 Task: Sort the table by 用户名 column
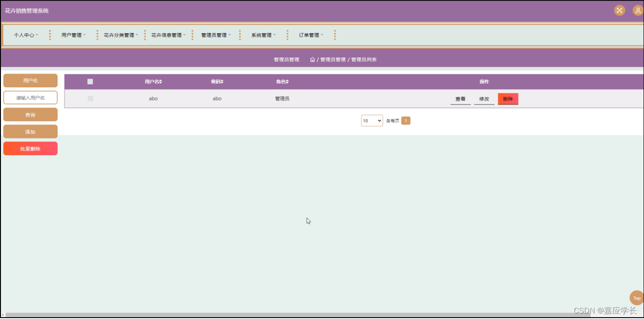click(153, 82)
